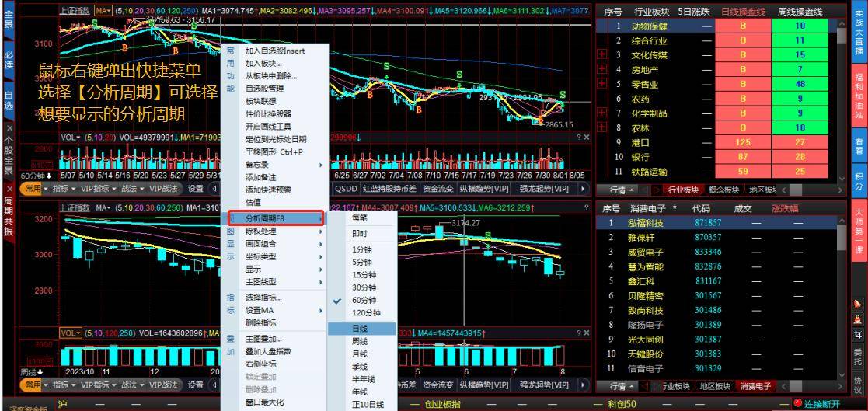Viewport: 868px width, 411px height.
Task: Click the 港口 daily value 125 cell
Action: 743,142
